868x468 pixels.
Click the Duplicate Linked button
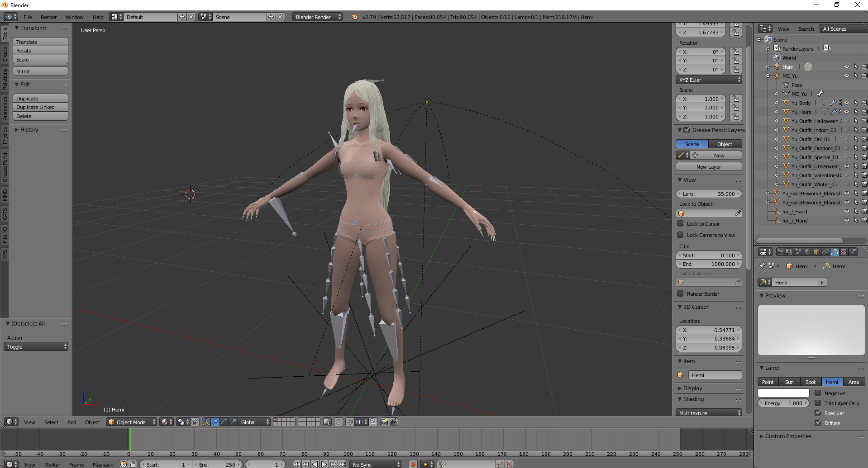coord(40,107)
